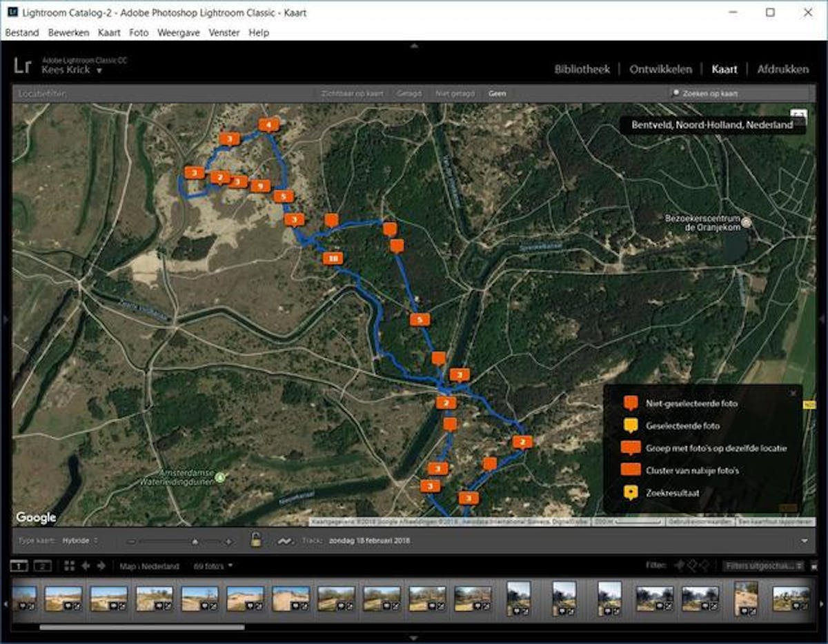Viewport: 828px width, 644px height.
Task: Filter by rejected status flag icon
Action: click(706, 566)
